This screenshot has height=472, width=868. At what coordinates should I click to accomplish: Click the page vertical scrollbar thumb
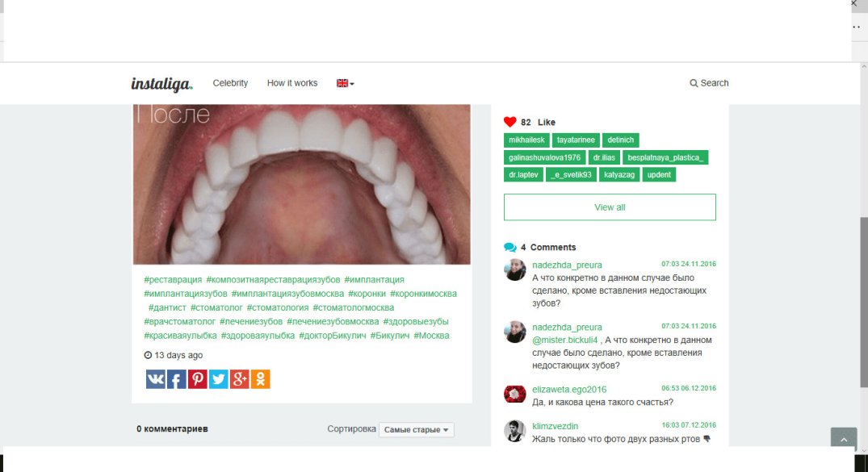point(864,302)
